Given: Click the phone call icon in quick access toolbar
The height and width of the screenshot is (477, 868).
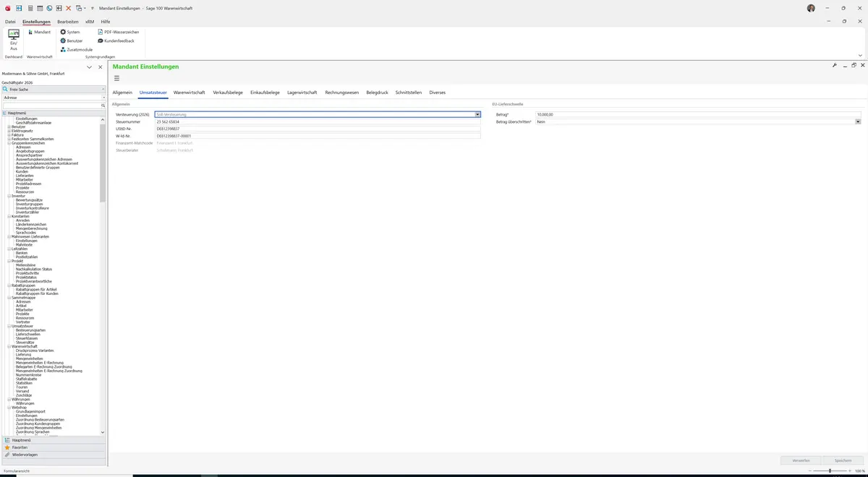Looking at the screenshot, I should click(49, 8).
